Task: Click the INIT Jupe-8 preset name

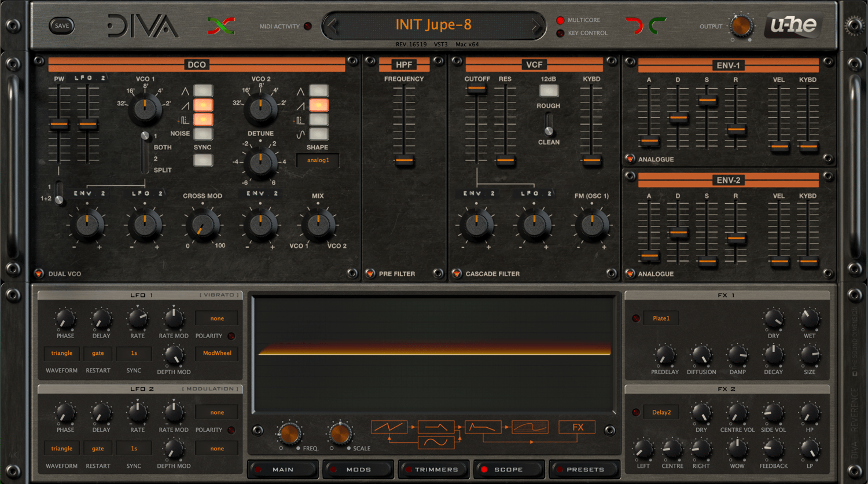Action: click(433, 25)
